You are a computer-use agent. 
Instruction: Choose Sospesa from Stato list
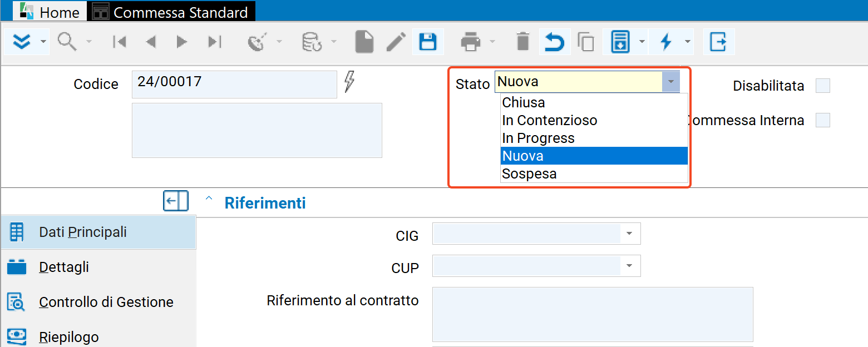click(x=594, y=173)
